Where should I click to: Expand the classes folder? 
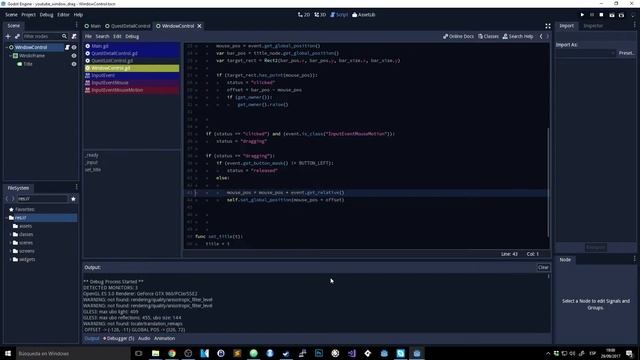11,235
